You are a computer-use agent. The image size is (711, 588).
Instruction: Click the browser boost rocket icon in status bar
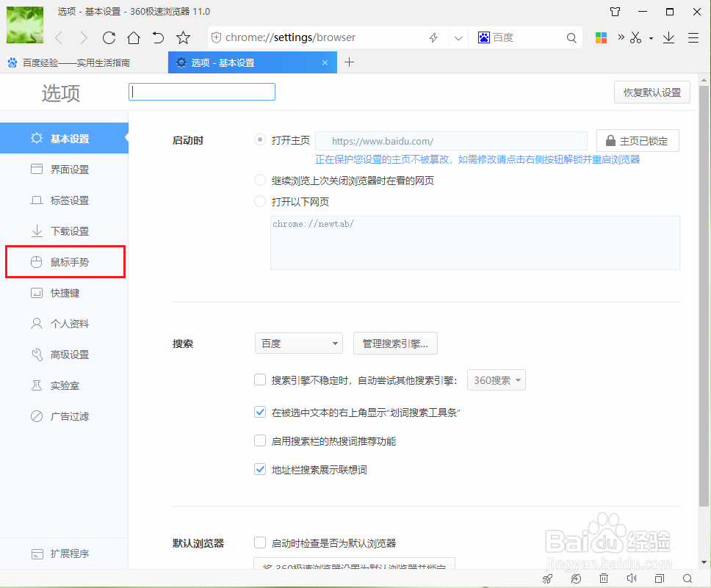pyautogui.click(x=547, y=578)
